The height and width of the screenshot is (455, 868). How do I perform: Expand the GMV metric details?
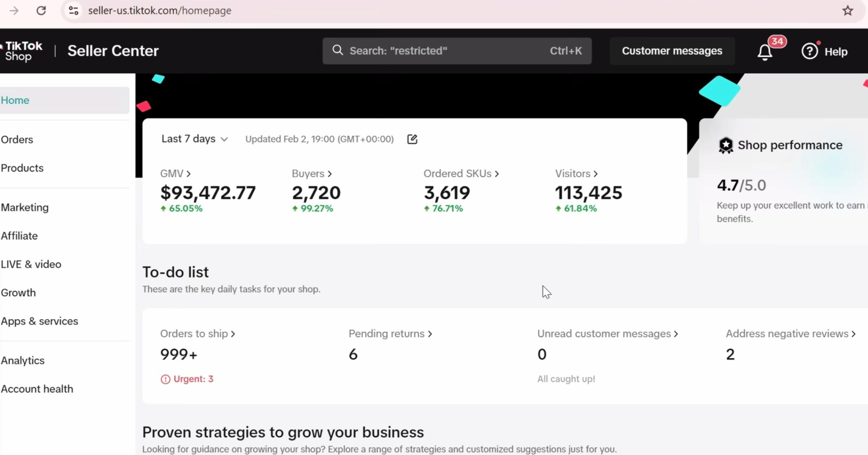(x=175, y=173)
